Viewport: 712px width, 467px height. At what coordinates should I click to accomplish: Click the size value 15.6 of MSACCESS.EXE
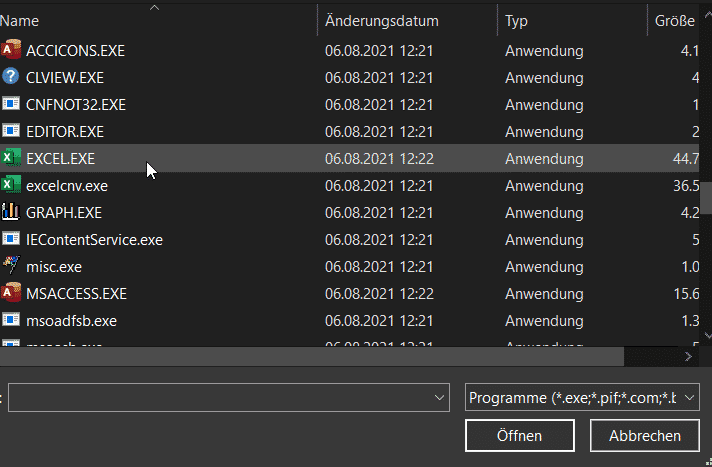(x=686, y=294)
